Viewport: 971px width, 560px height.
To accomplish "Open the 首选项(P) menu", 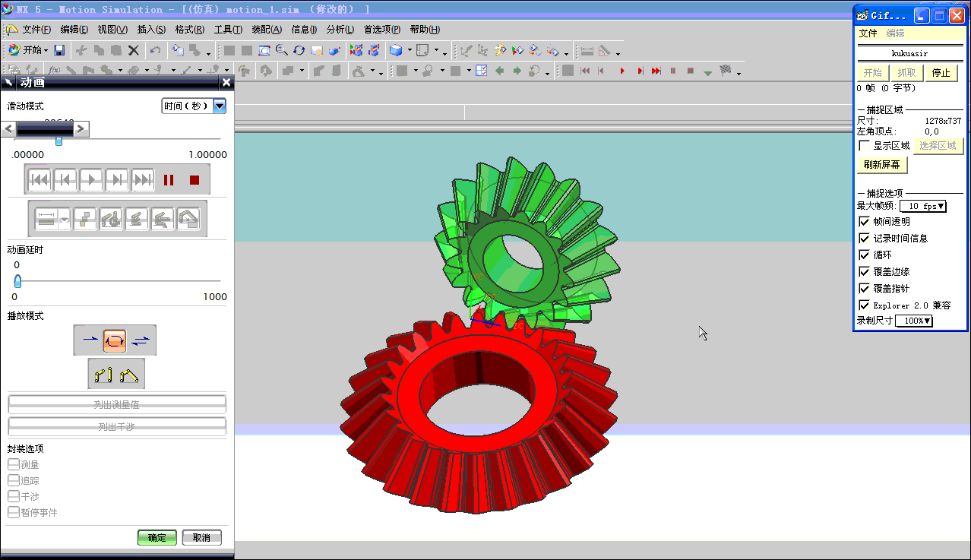I will [382, 30].
